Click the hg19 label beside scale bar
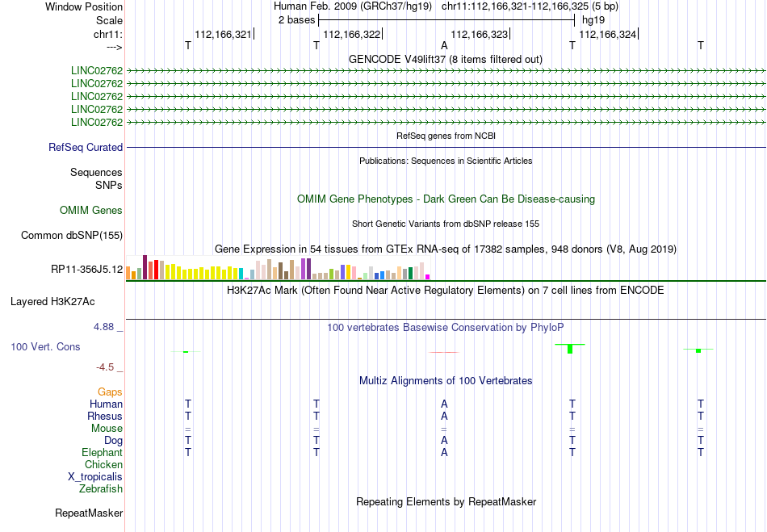 [593, 20]
